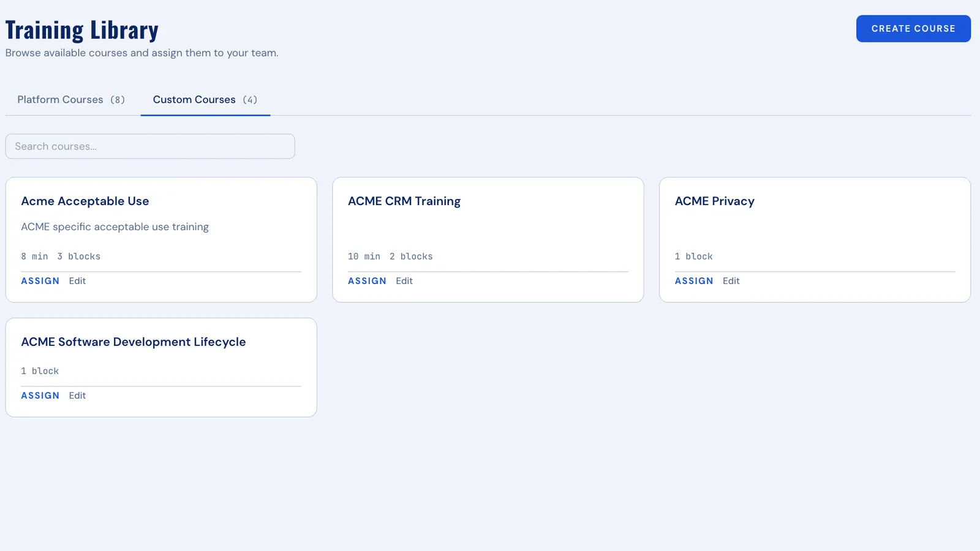
Task: Select the Custom Courses tab
Action: pyautogui.click(x=205, y=100)
